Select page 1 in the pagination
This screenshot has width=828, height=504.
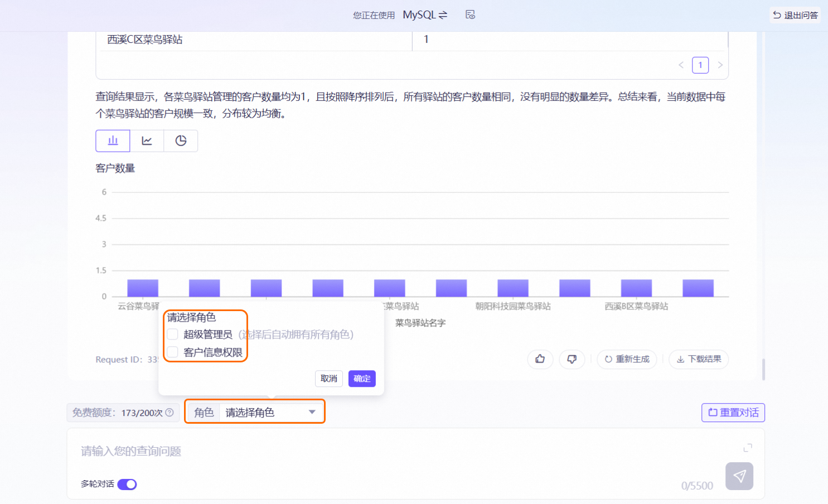pos(700,65)
